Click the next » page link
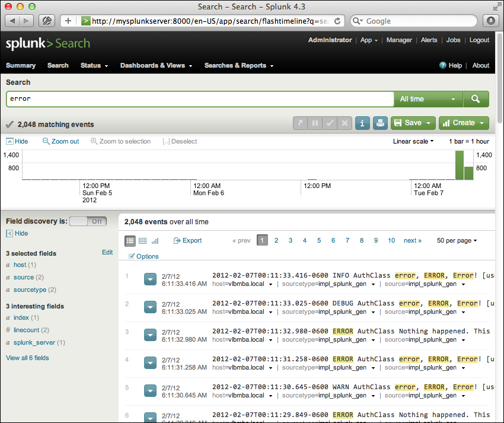The image size is (504, 423). pyautogui.click(x=413, y=241)
